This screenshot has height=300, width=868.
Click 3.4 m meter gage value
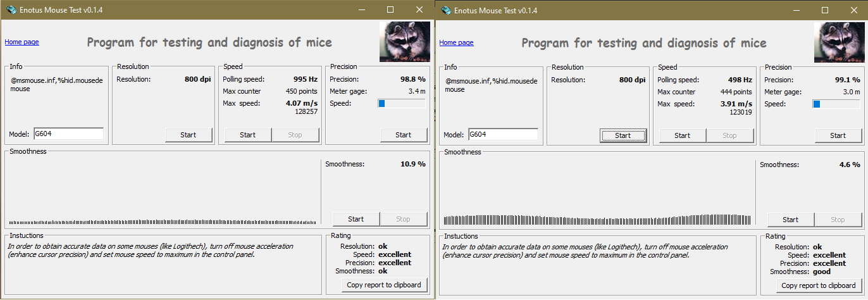tap(417, 91)
